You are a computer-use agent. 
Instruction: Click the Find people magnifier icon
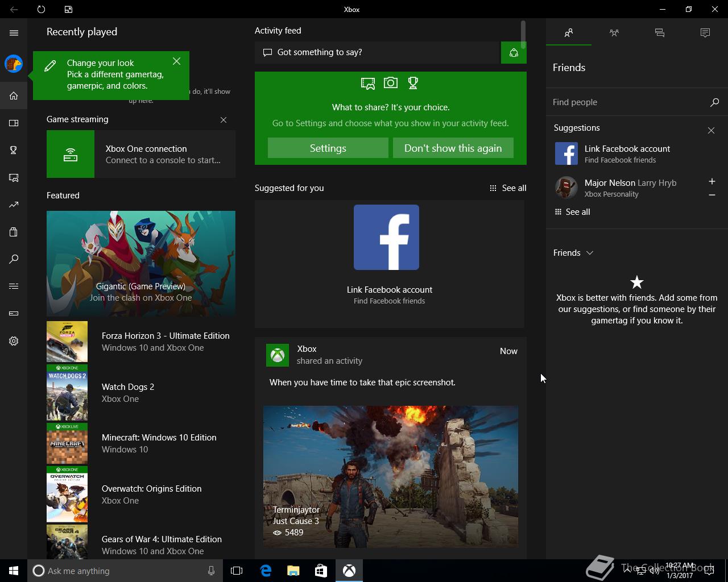pyautogui.click(x=715, y=102)
